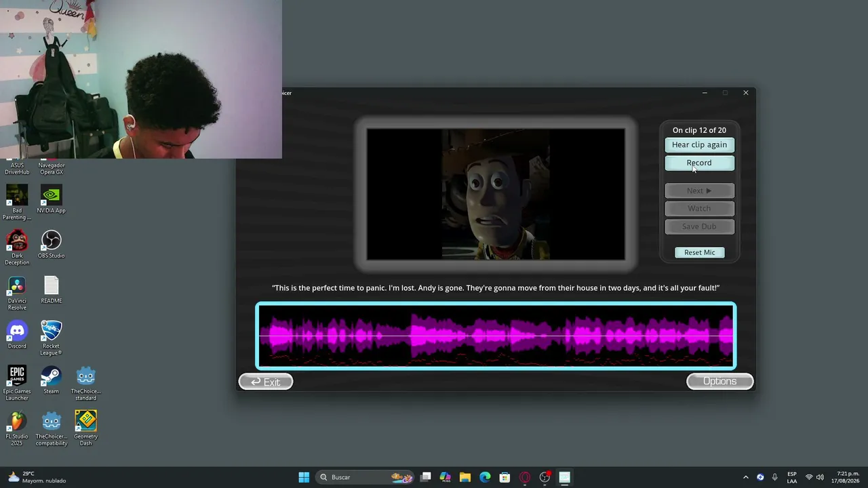Click the magenta audio waveform display
Image resolution: width=868 pixels, height=488 pixels.
[496, 336]
